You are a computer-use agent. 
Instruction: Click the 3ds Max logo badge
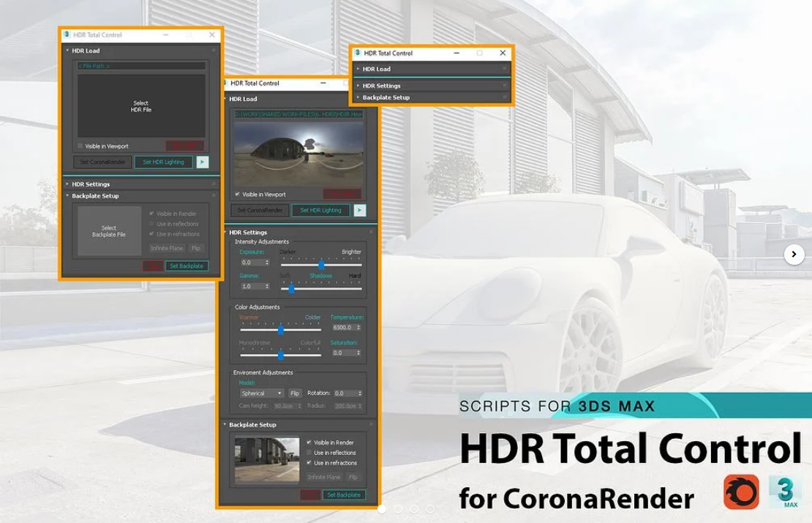click(786, 492)
